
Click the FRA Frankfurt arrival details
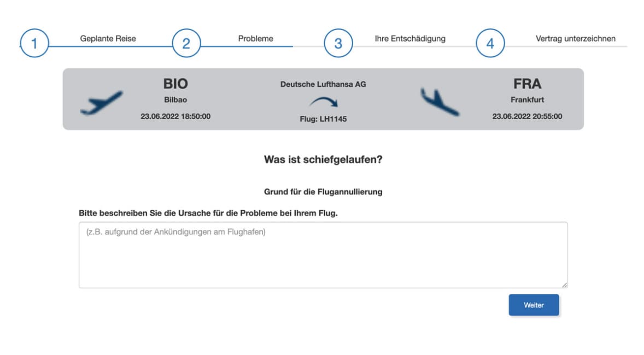[527, 98]
